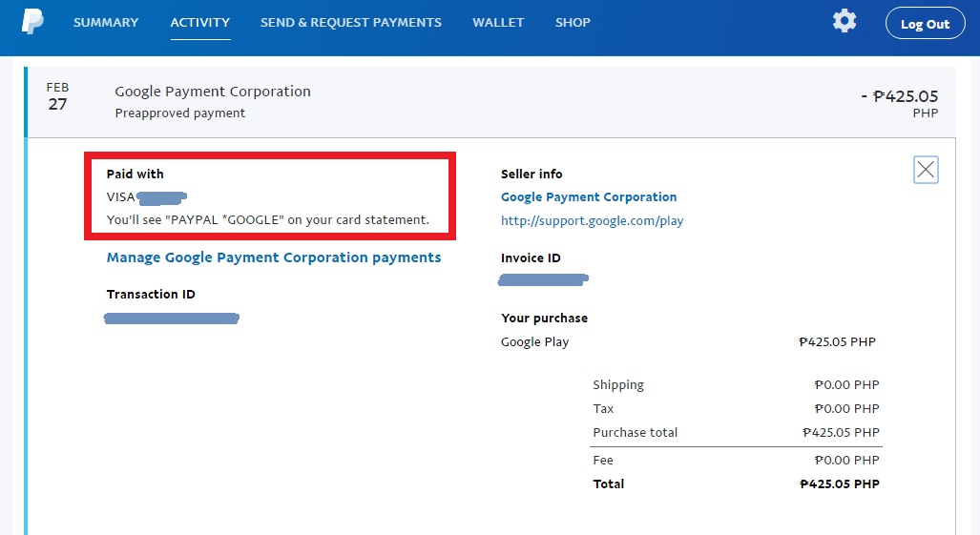Click the Tax ₱0.00 PHP value

(846, 408)
